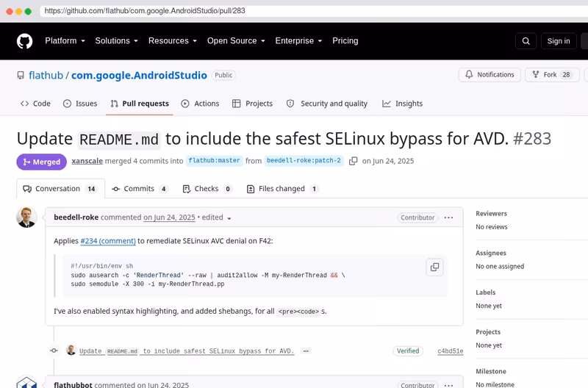This screenshot has height=388, width=588.
Task: Open the search magnifier button
Action: [x=526, y=41]
